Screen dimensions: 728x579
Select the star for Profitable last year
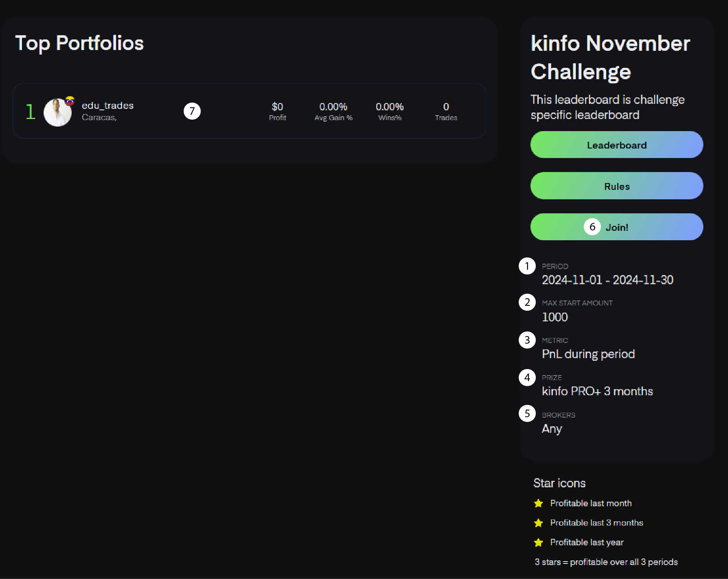click(538, 543)
